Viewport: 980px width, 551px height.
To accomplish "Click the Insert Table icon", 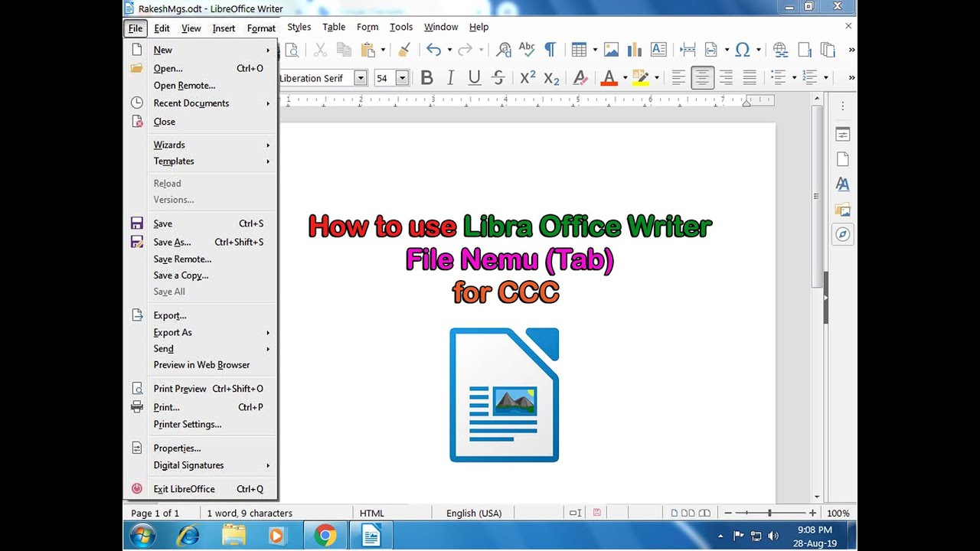I will coord(579,50).
